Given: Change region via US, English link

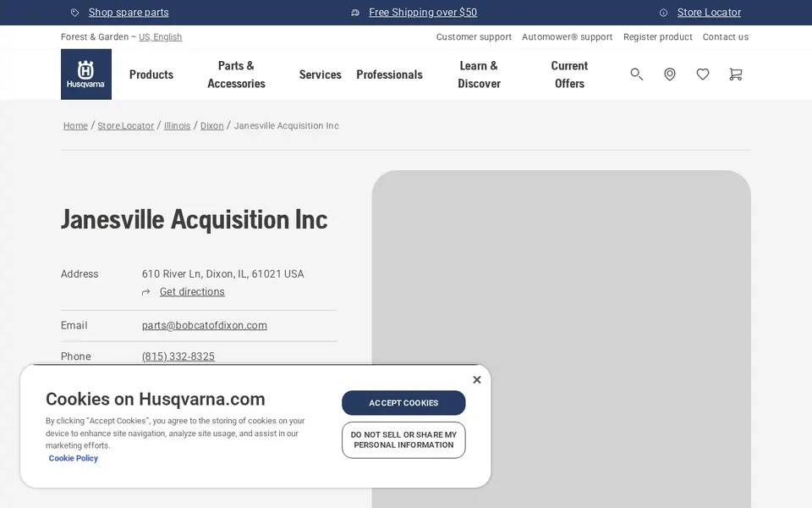Looking at the screenshot, I should (x=160, y=36).
